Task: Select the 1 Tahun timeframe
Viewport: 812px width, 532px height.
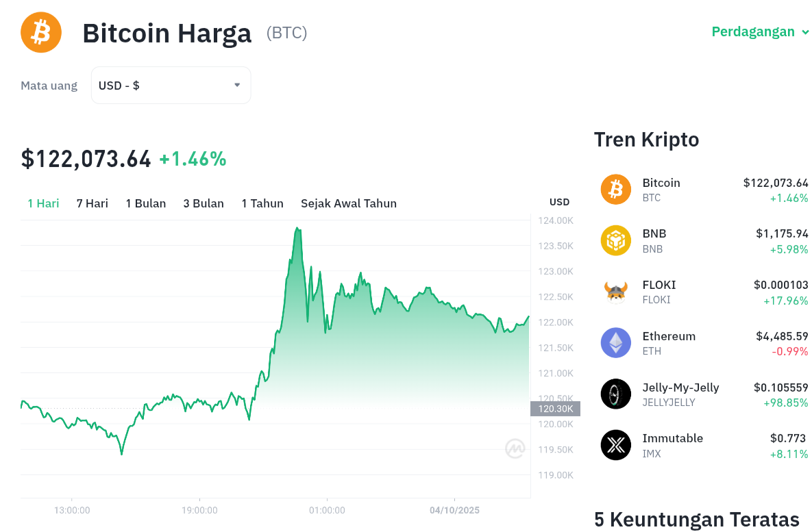Action: (x=262, y=203)
